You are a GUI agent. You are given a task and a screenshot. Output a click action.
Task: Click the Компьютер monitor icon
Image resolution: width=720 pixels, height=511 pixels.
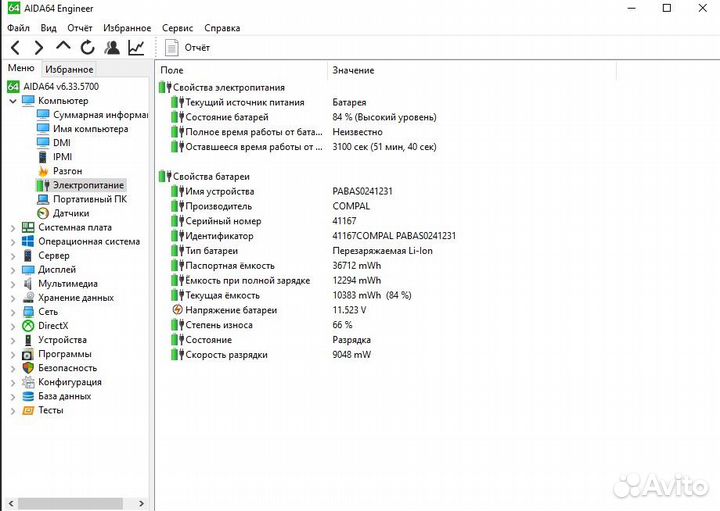(x=28, y=101)
